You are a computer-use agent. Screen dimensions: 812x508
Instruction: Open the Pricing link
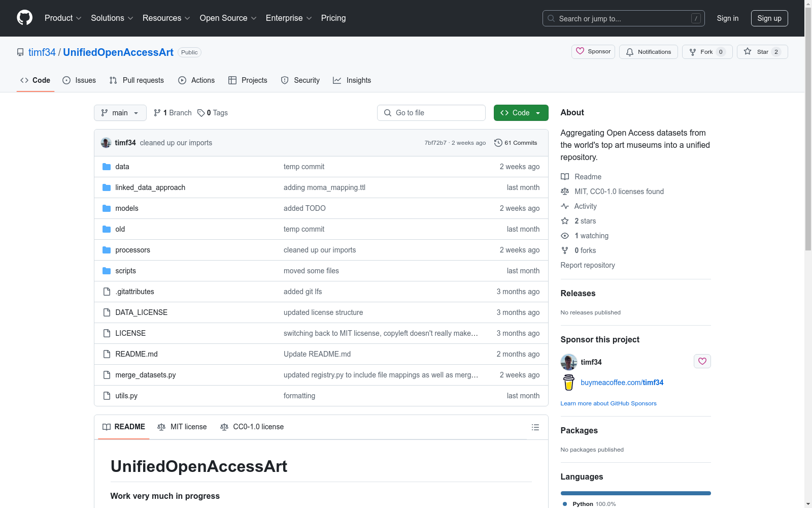[x=333, y=18]
